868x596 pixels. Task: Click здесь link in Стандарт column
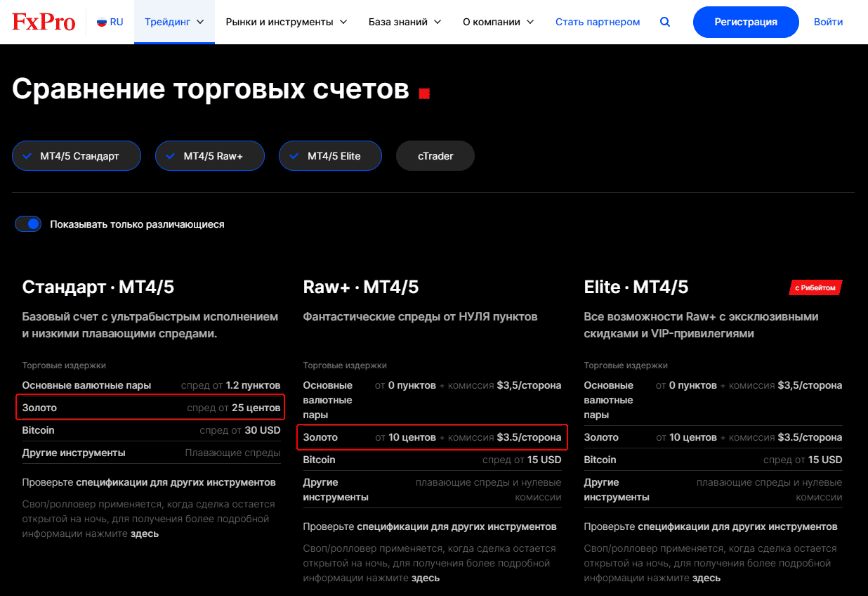point(145,534)
